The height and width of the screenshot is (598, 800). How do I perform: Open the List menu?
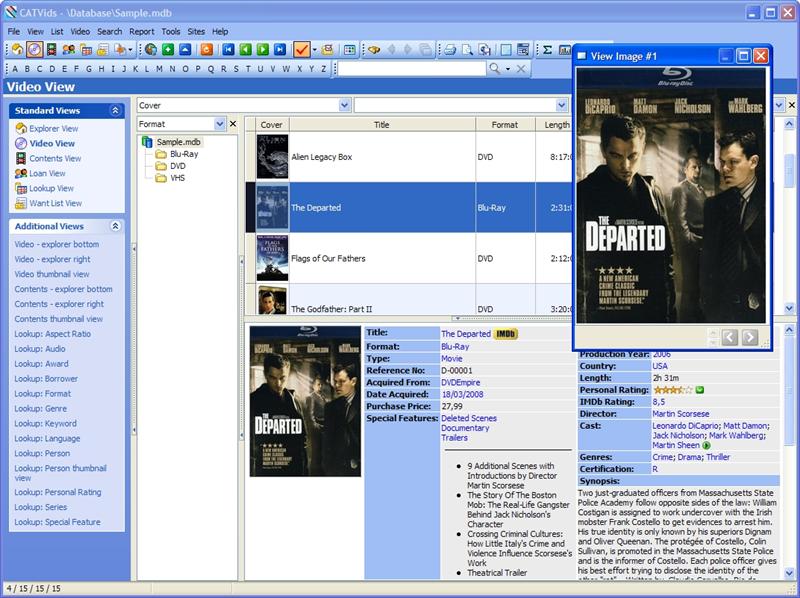(x=57, y=32)
